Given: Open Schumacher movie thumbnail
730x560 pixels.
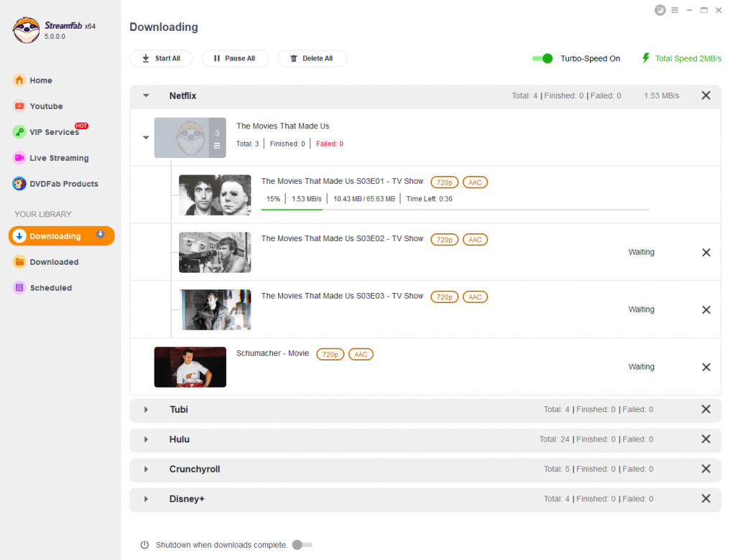Looking at the screenshot, I should tap(190, 367).
